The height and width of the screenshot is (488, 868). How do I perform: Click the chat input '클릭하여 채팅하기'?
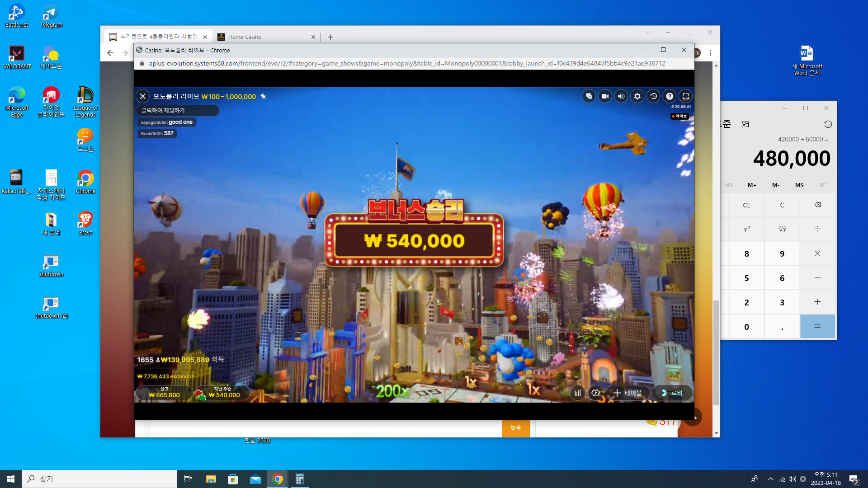coord(178,110)
